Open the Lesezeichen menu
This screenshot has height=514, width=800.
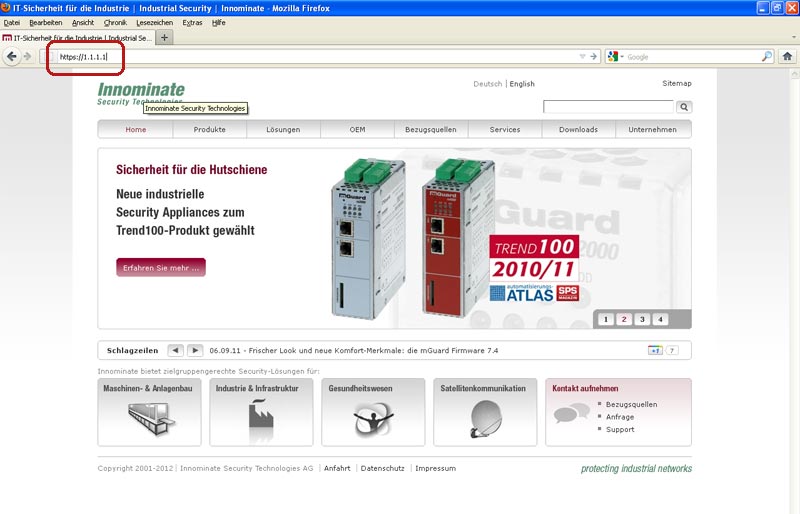[153, 22]
